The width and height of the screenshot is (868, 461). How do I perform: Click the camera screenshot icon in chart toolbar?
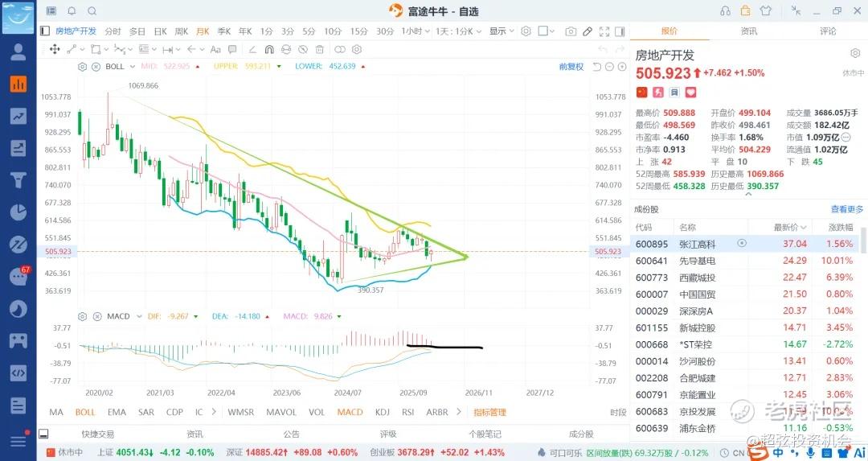pyautogui.click(x=571, y=31)
